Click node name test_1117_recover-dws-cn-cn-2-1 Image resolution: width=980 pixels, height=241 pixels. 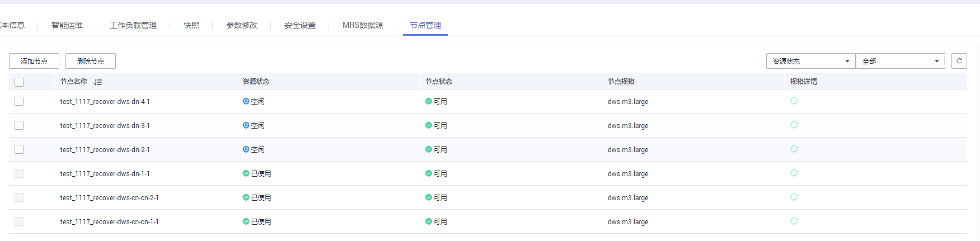tap(109, 198)
